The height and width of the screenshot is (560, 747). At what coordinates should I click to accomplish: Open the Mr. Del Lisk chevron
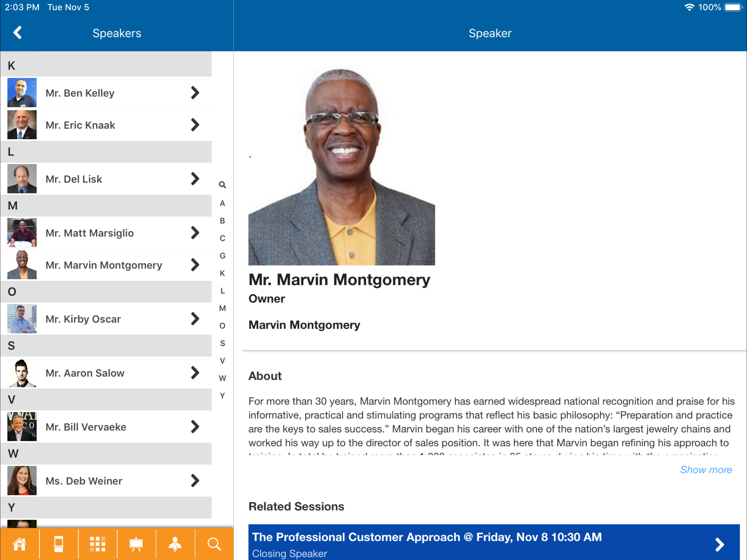(x=195, y=179)
